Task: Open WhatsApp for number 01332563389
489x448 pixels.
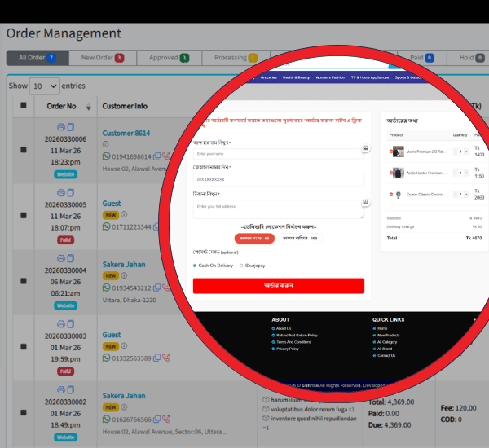Action: click(x=106, y=358)
